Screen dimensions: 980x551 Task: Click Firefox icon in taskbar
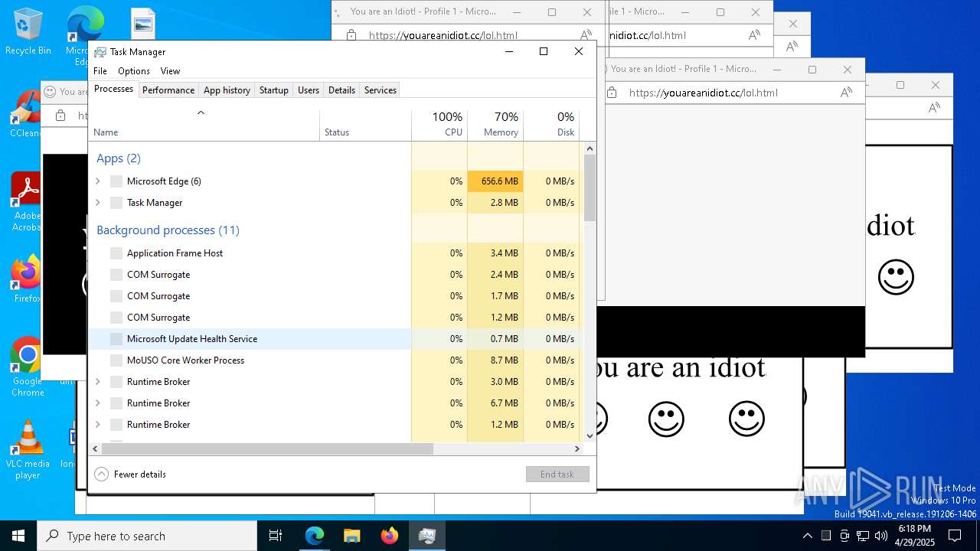tap(390, 536)
